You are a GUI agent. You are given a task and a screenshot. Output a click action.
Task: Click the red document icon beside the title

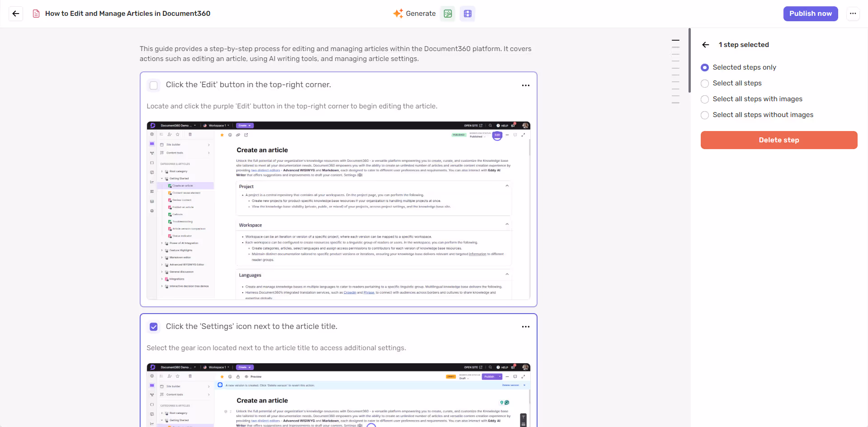(36, 14)
